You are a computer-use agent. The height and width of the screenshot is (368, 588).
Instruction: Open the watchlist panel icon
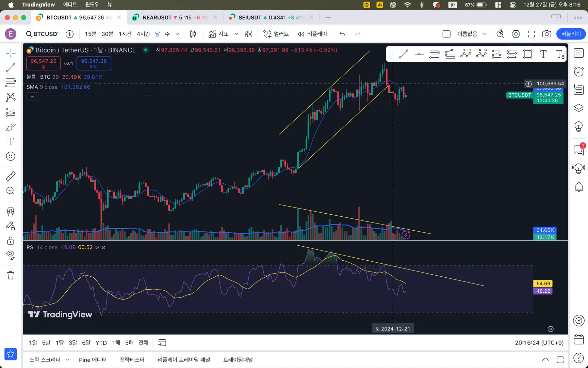click(x=579, y=53)
